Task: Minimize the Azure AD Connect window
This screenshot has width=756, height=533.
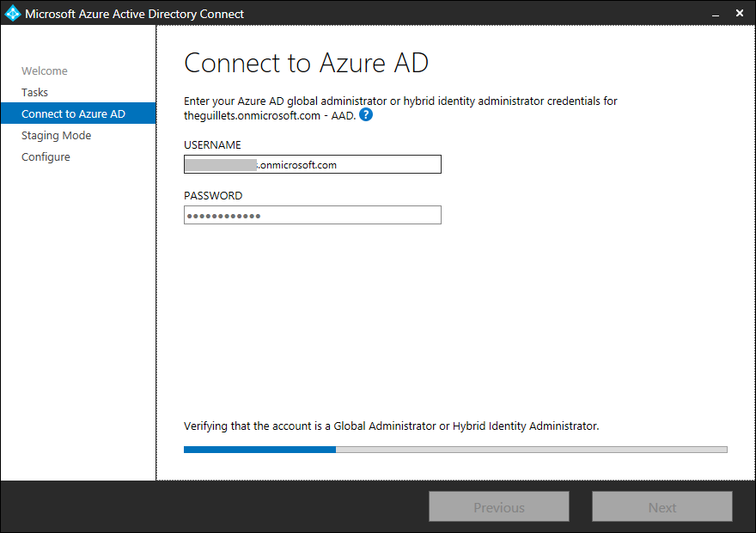Action: (x=716, y=14)
